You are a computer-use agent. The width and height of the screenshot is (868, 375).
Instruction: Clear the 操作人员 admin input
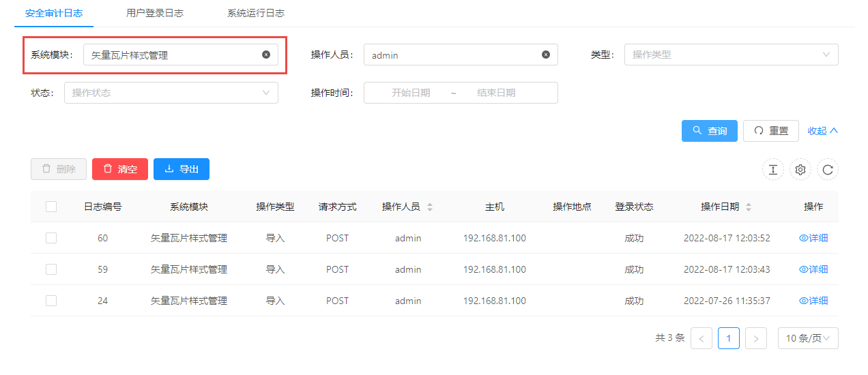point(546,55)
